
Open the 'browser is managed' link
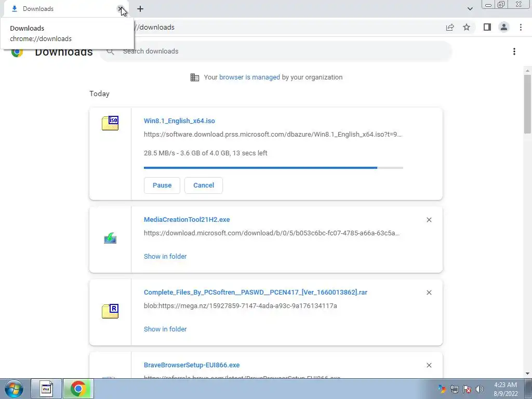coord(249,77)
